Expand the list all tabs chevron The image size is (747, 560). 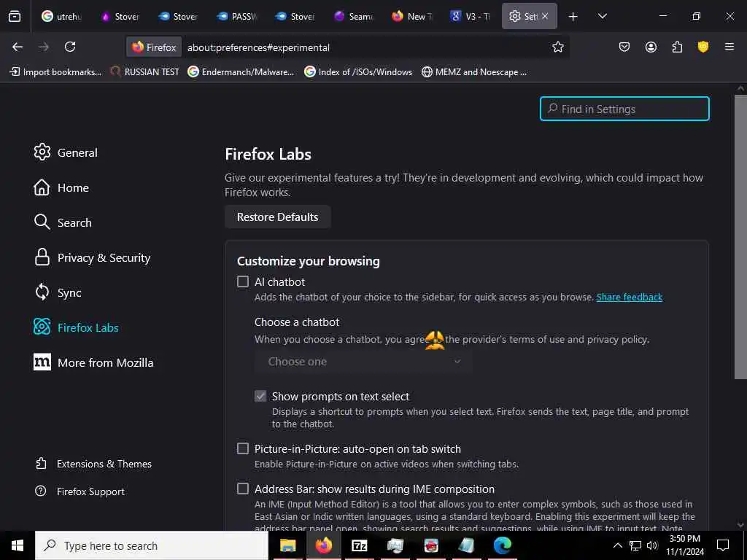click(602, 16)
